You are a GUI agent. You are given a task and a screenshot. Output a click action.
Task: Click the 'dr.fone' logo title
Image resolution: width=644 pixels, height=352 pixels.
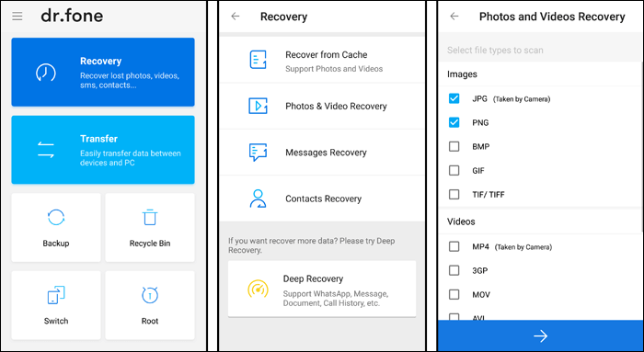72,16
